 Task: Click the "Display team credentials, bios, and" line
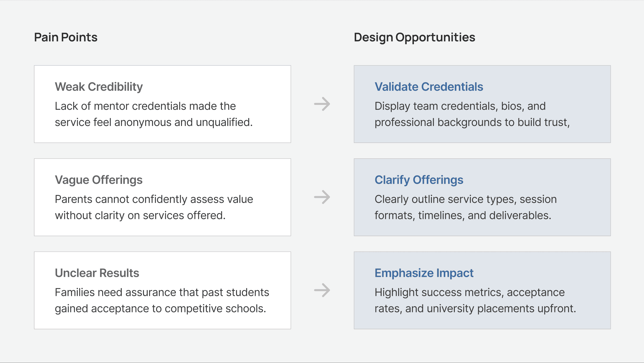[460, 106]
